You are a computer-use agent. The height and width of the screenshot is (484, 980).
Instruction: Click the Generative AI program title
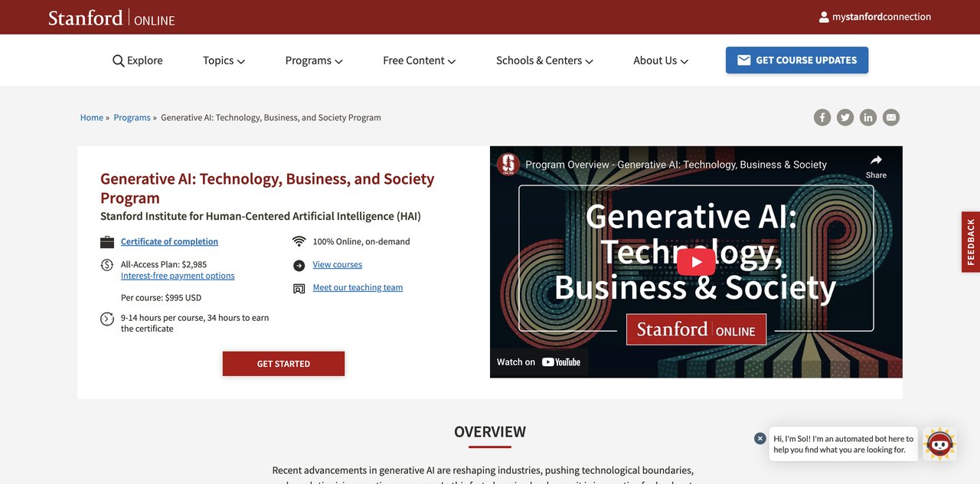tap(267, 188)
